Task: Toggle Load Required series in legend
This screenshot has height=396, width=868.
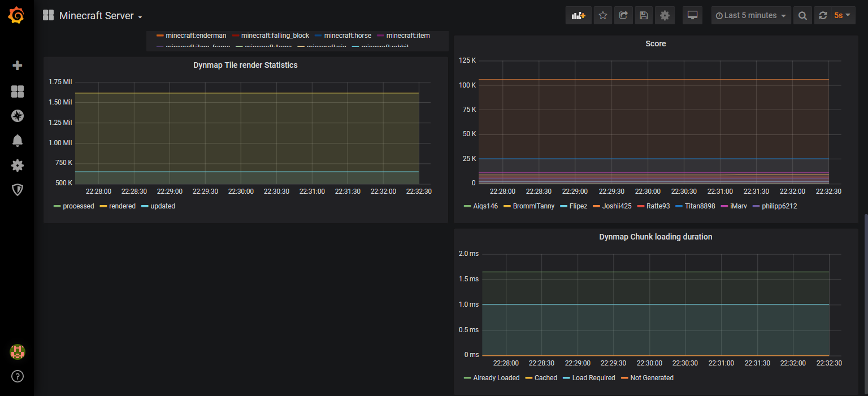Action: tap(593, 378)
